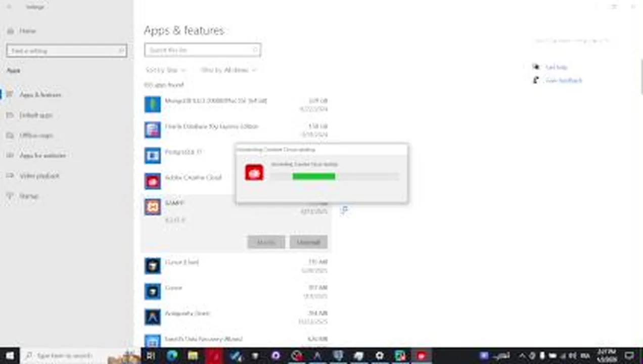Select the Antigravity (User) app icon
This screenshot has width=643, height=364.
153,317
